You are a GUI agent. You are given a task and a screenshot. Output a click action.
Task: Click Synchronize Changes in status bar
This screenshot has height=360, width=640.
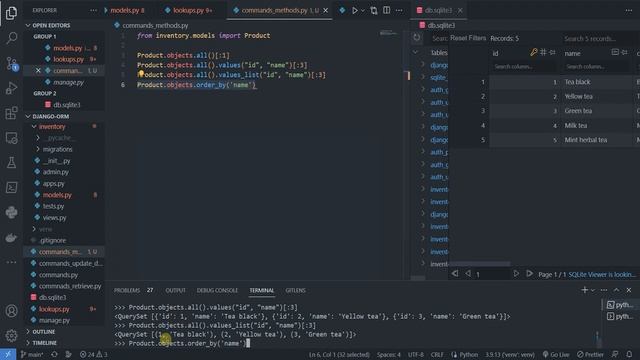point(54,354)
